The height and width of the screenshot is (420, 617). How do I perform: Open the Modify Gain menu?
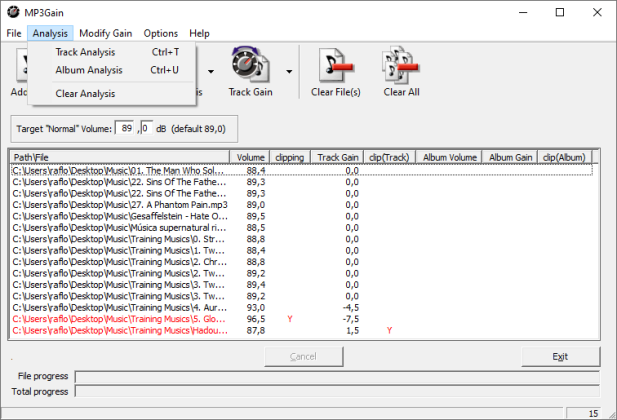(x=105, y=33)
